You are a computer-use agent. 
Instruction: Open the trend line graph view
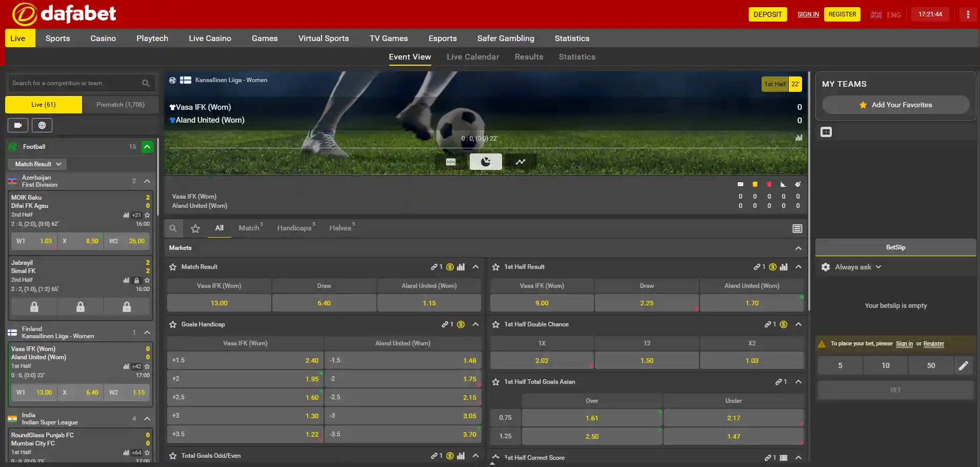[x=521, y=162]
